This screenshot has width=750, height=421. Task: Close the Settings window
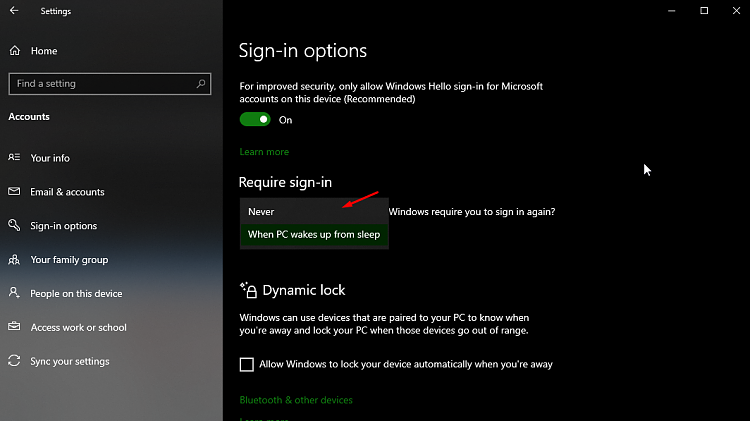pyautogui.click(x=736, y=11)
